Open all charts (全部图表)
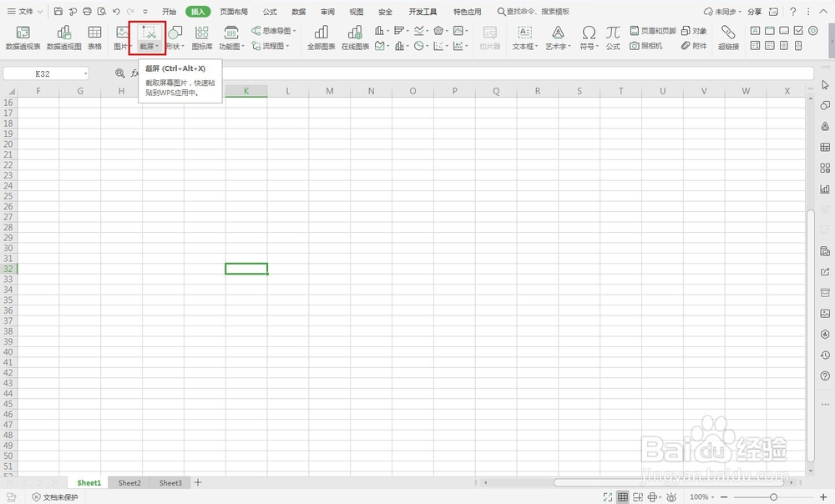The height and width of the screenshot is (504, 835). [x=321, y=38]
